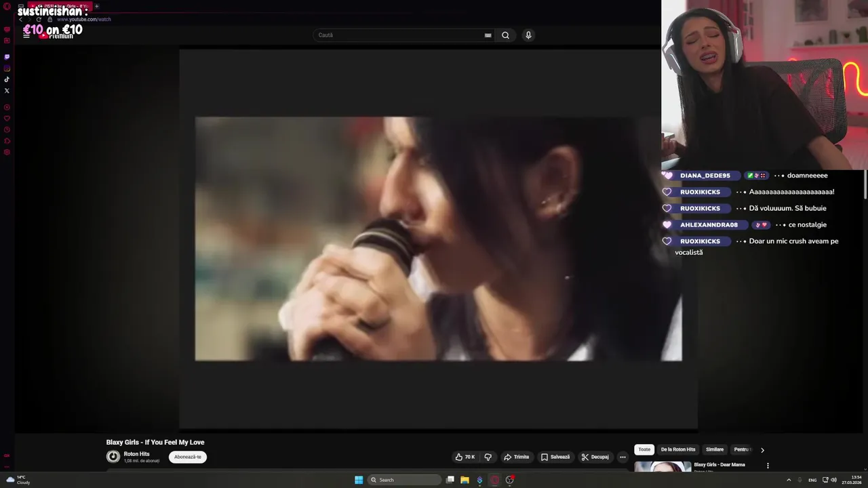This screenshot has width=868, height=488.
Task: Click the Windows taskbar Search box
Action: pyautogui.click(x=405, y=480)
